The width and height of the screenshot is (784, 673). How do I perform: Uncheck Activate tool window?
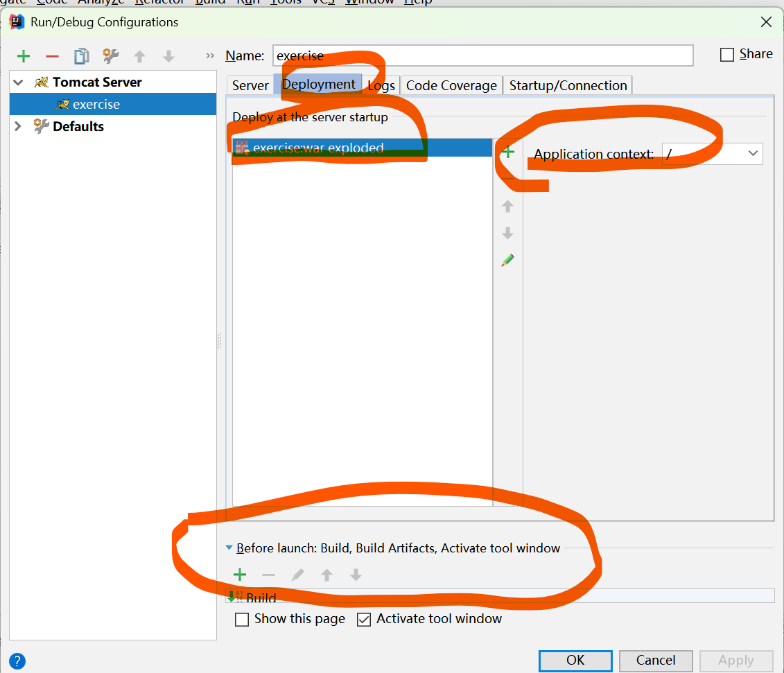click(x=364, y=620)
